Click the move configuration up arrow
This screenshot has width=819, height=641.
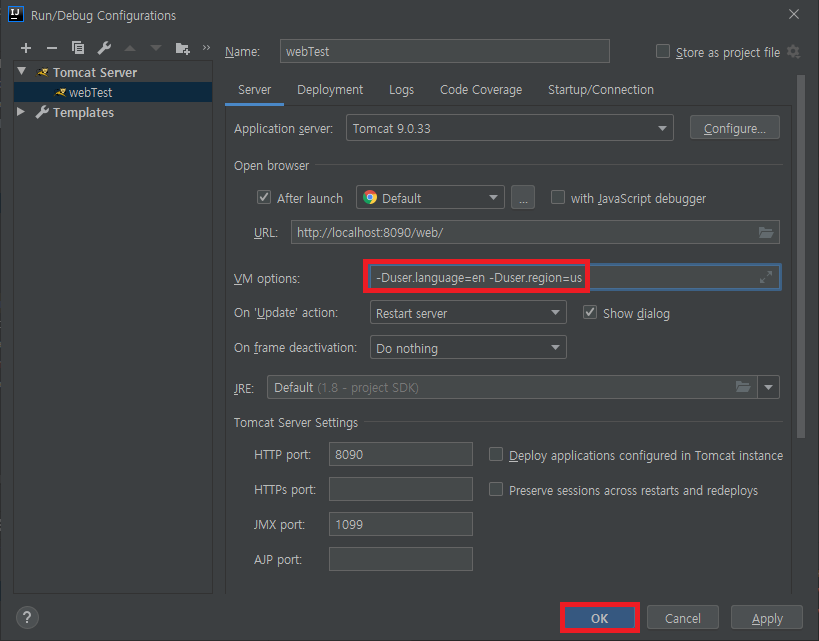(130, 49)
